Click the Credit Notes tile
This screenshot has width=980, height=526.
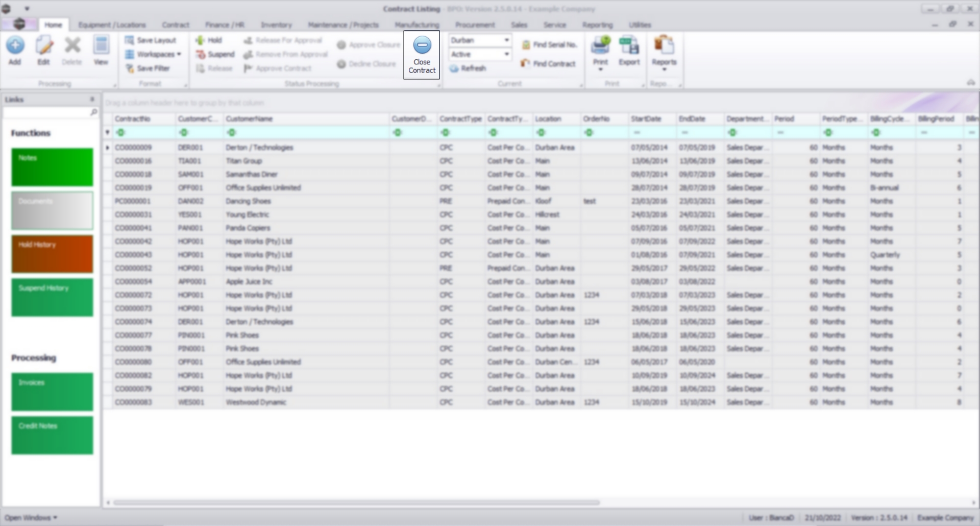pos(52,435)
